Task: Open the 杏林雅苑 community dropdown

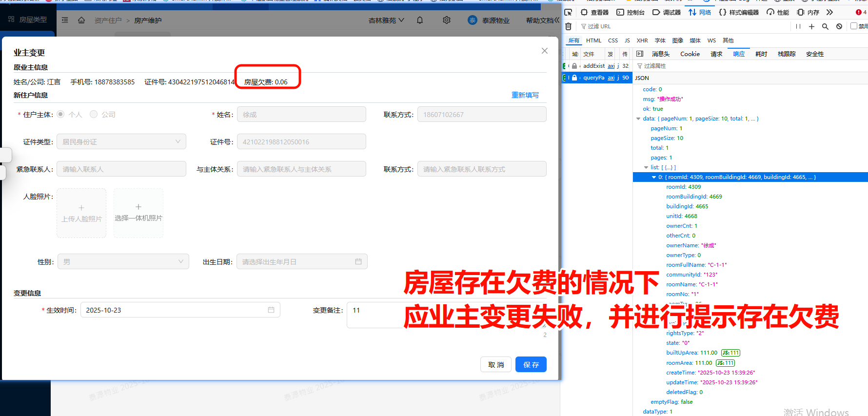Action: 386,20
